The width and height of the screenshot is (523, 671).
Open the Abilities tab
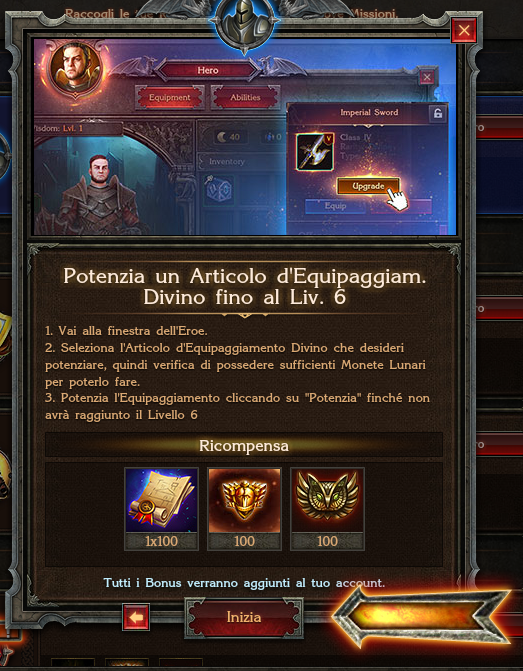point(245,98)
